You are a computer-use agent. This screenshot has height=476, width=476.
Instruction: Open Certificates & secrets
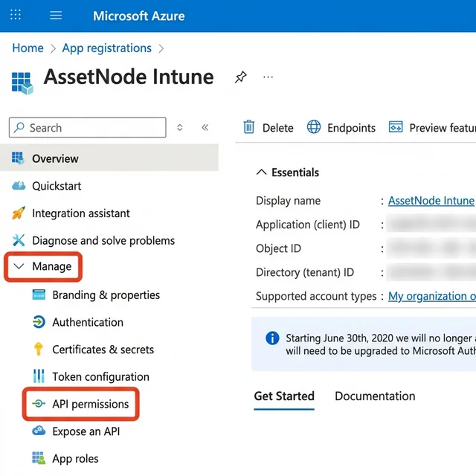click(x=103, y=350)
